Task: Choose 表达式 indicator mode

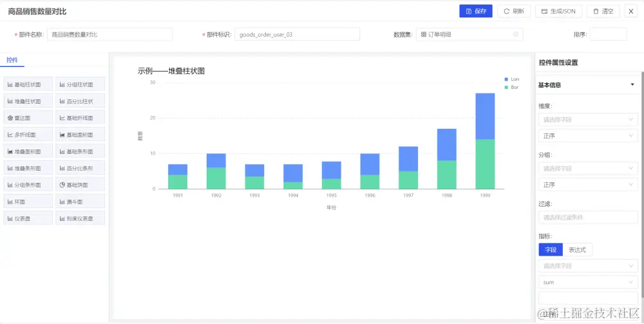Action: pos(578,250)
